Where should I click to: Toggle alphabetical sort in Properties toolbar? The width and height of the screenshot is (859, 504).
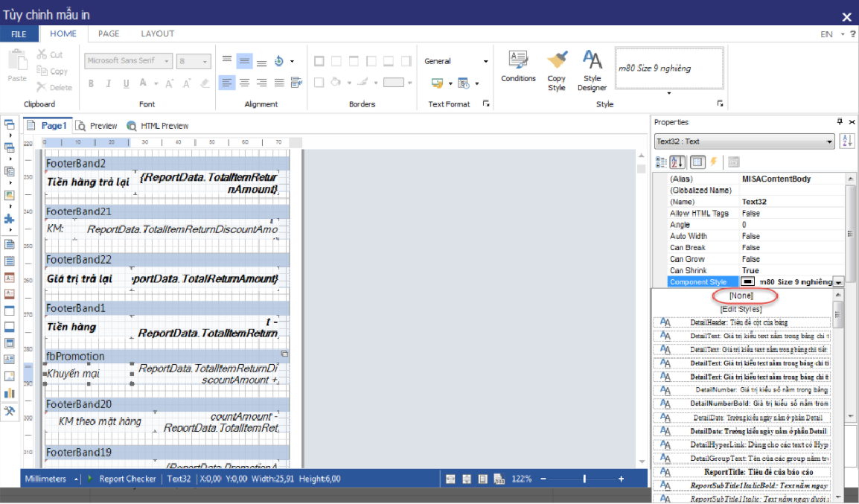point(677,162)
